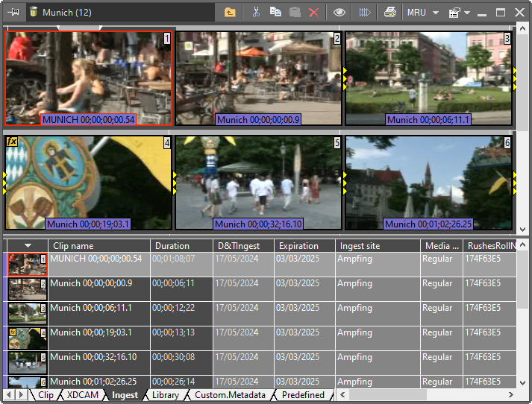Switch to the XDCAM tab

pos(82,395)
